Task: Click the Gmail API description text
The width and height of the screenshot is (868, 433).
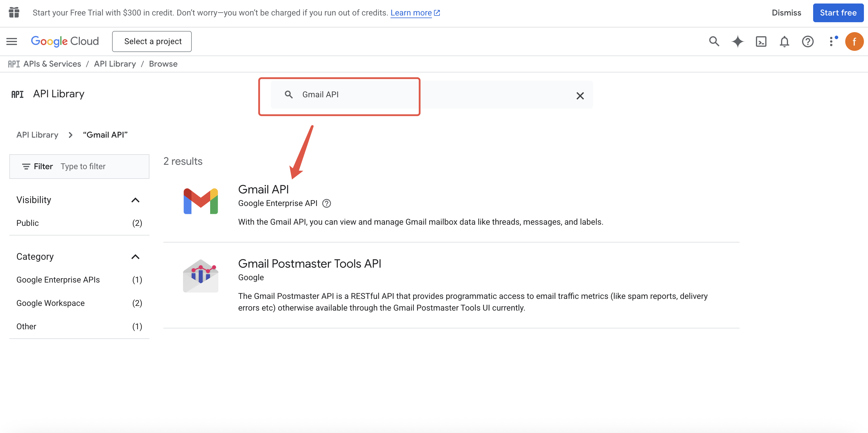Action: 421,222
